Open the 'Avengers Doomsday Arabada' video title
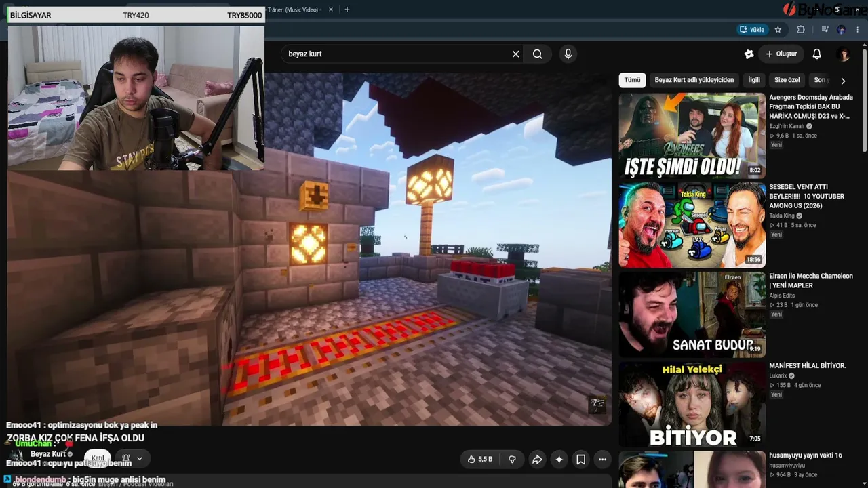868x488 pixels. coord(811,106)
